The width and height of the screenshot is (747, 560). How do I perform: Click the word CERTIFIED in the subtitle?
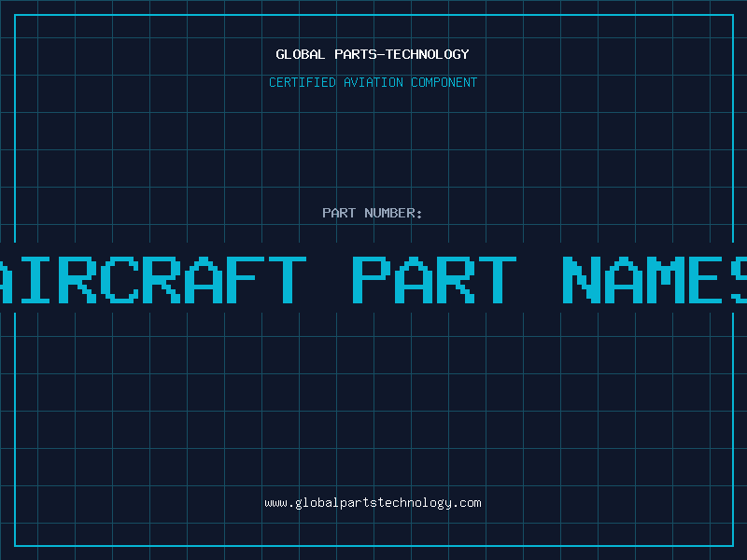pos(303,82)
